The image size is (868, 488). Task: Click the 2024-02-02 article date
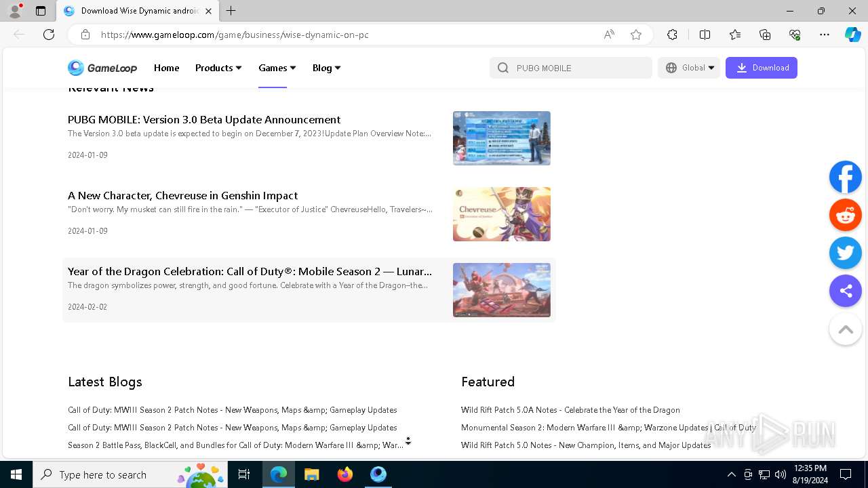click(87, 307)
